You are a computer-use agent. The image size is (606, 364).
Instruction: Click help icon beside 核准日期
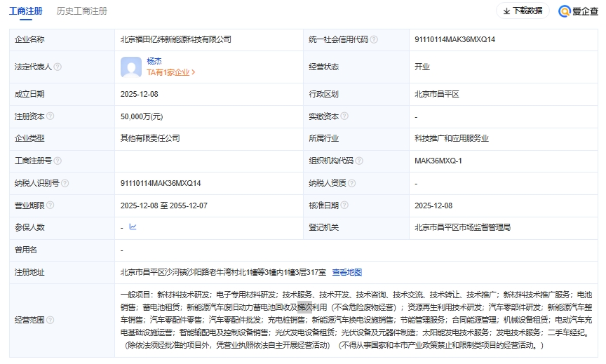click(344, 205)
